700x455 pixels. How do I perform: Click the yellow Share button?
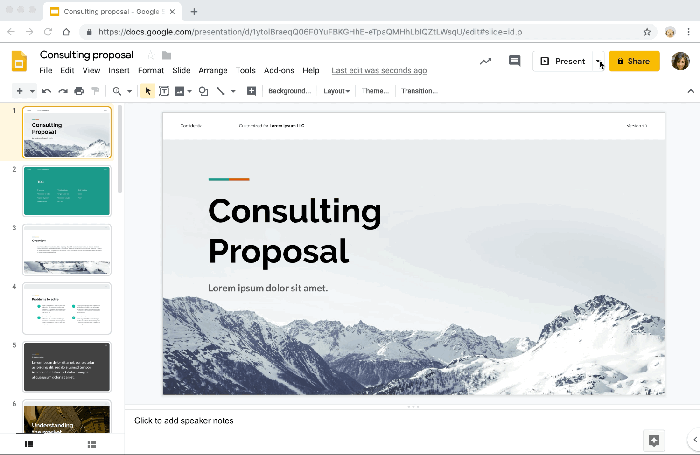tap(634, 61)
